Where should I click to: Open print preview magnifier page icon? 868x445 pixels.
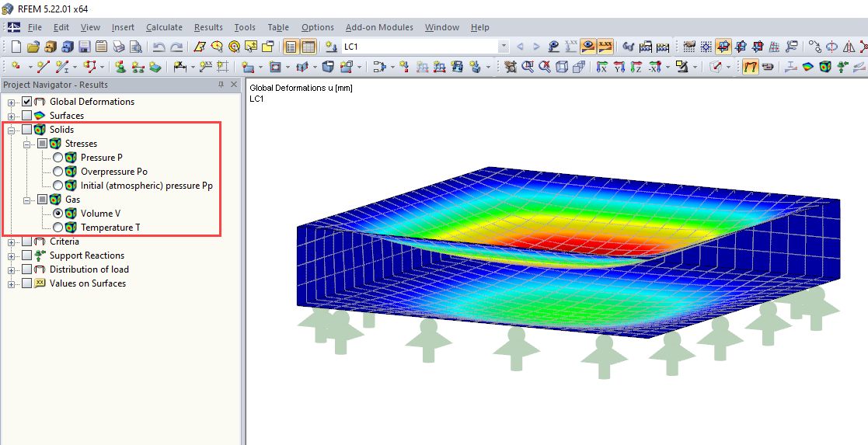tap(136, 47)
